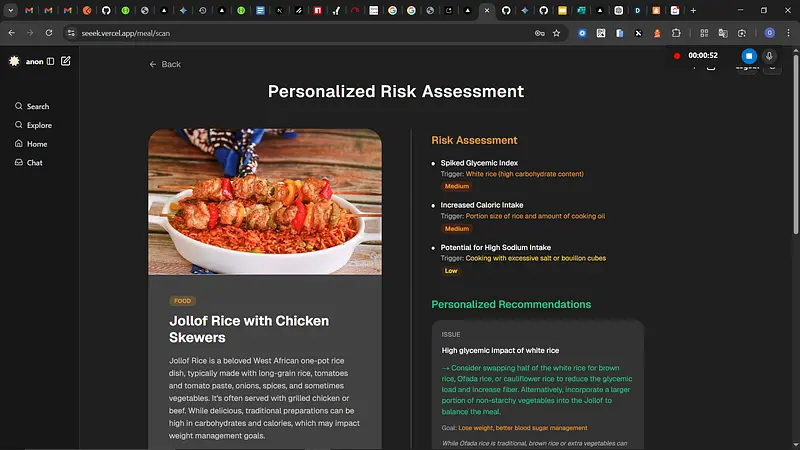
Task: Bookmark this page with the star icon
Action: pyautogui.click(x=557, y=32)
